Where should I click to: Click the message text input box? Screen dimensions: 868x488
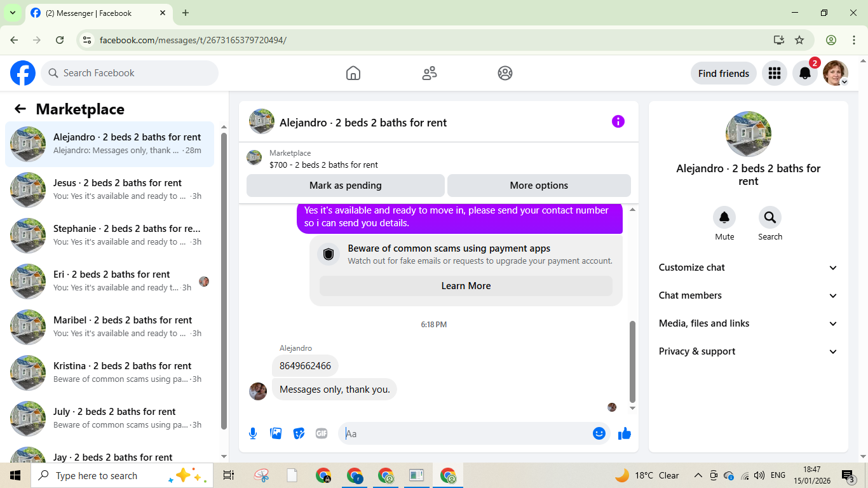click(466, 433)
